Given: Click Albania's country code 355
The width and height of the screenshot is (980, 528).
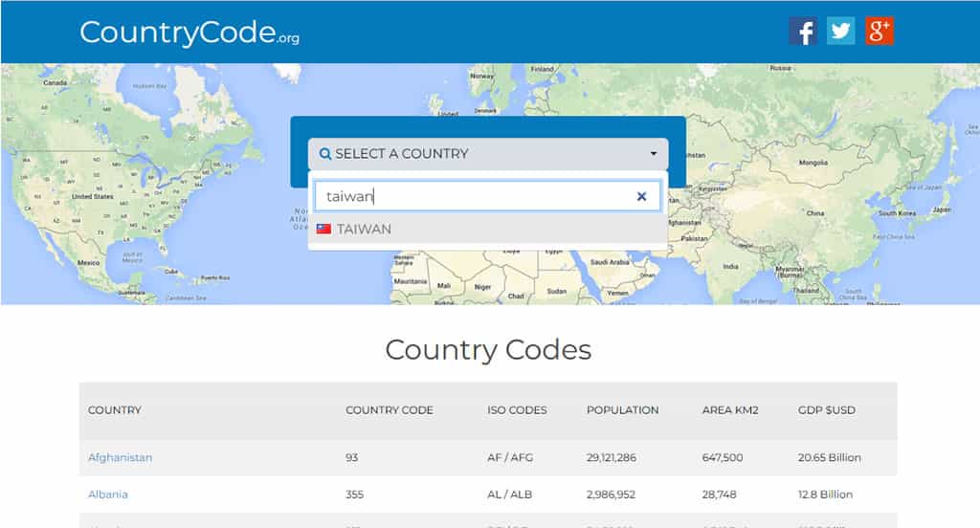Looking at the screenshot, I should pyautogui.click(x=354, y=495).
